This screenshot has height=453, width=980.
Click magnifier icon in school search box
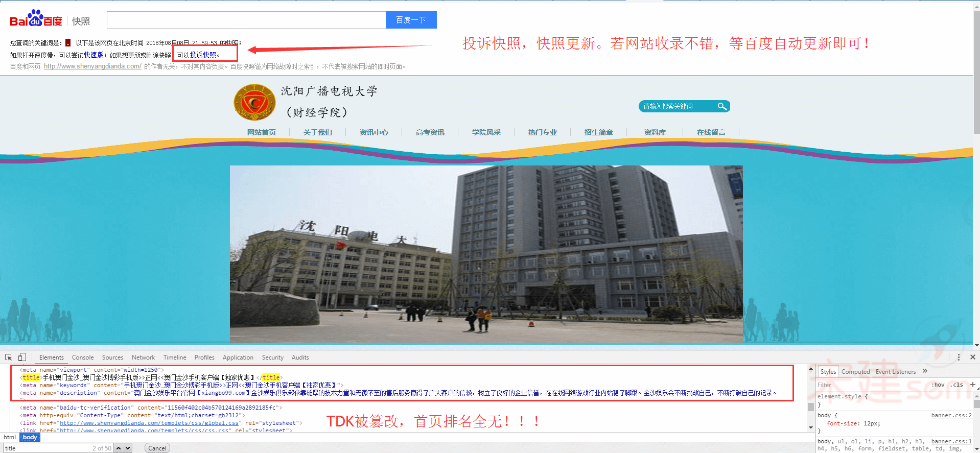[722, 106]
